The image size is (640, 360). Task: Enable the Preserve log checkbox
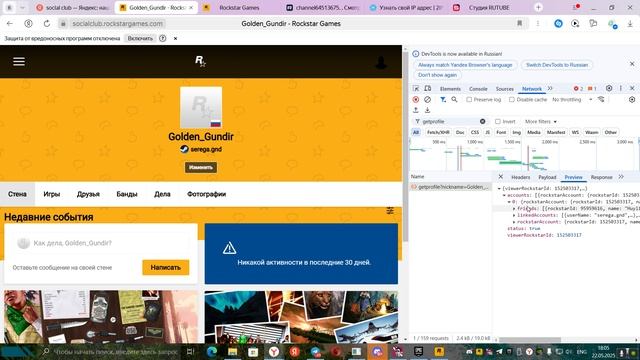pos(469,100)
